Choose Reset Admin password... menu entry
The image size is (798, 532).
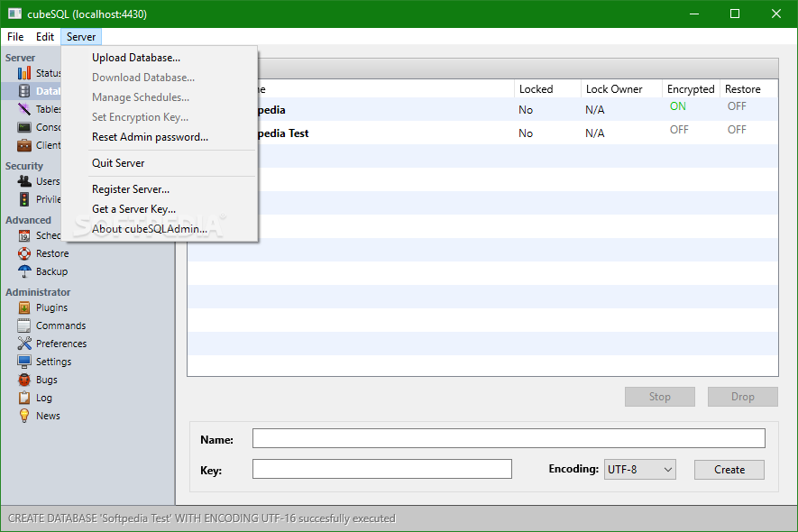(160, 137)
